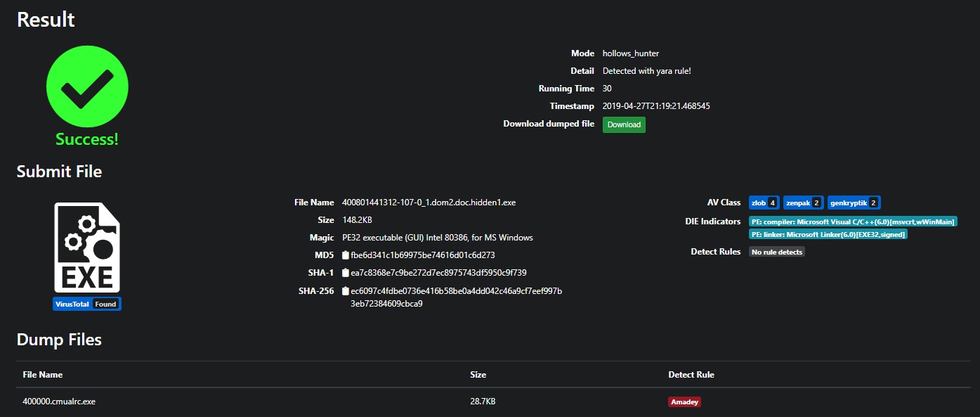Screen dimensions: 980x417
Task: Click the EXE file type icon
Action: coord(87,248)
